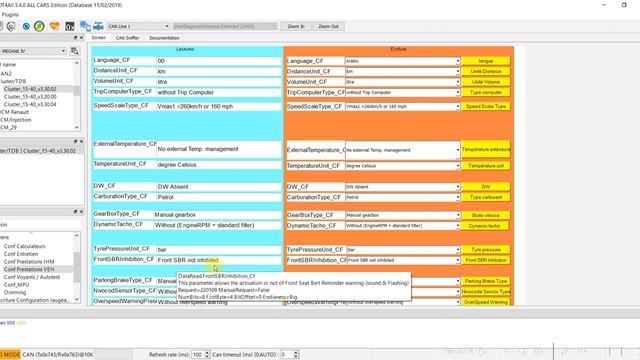Click the Zoom Out button

tap(329, 26)
